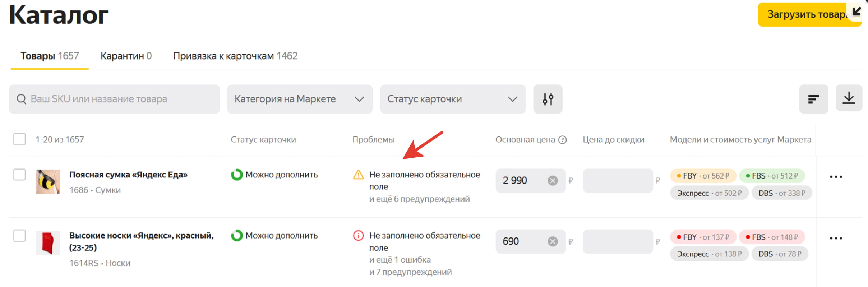Click status ring icon for Высокие носки

(237, 236)
